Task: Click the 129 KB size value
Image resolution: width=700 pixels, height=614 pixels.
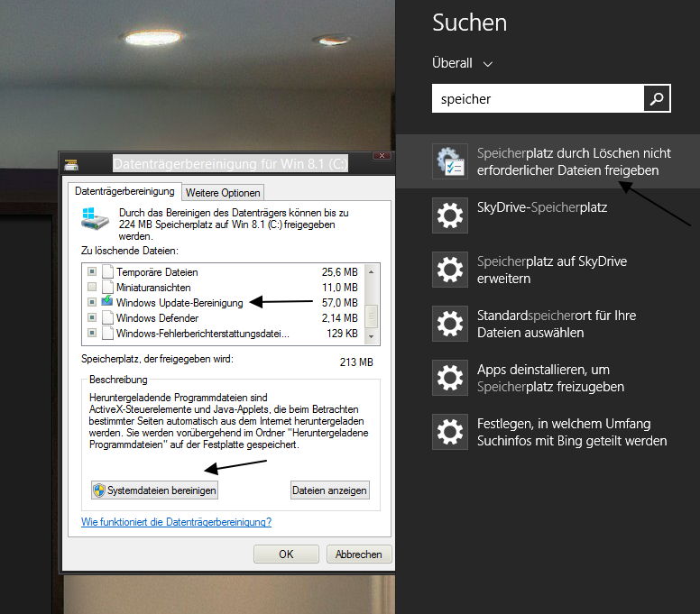Action: pos(342,334)
